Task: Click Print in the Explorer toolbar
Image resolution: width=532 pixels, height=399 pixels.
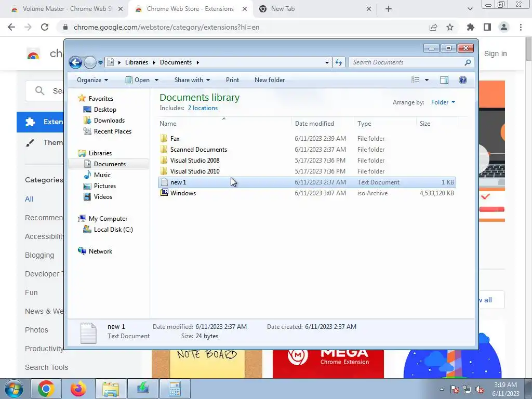Action: [x=232, y=80]
